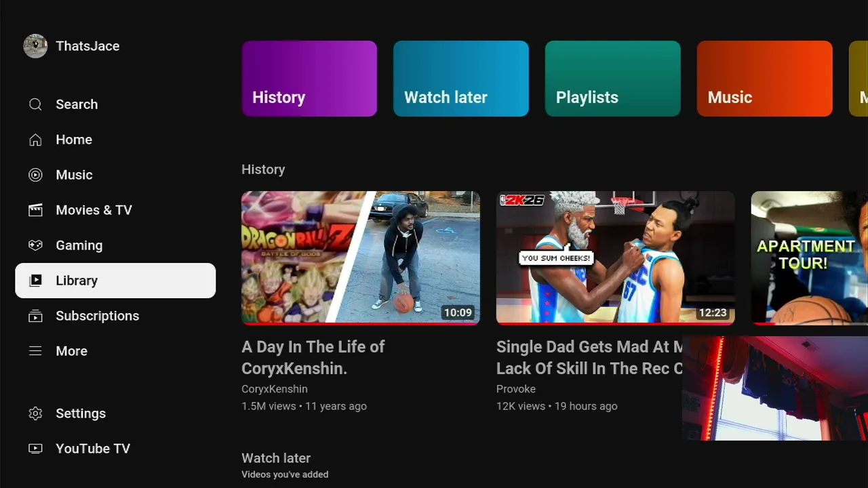The image size is (868, 488).
Task: Open YouTube TV label in sidebar
Action: click(x=93, y=449)
